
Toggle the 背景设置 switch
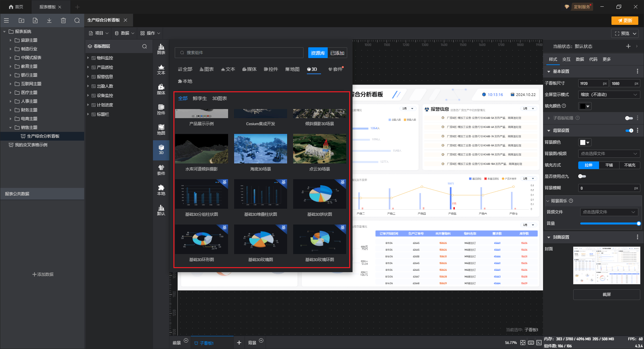coord(629,131)
